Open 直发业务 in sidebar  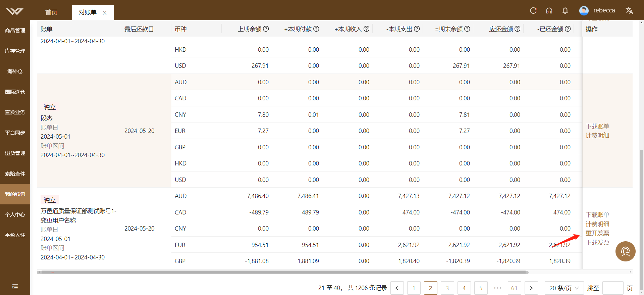15,112
